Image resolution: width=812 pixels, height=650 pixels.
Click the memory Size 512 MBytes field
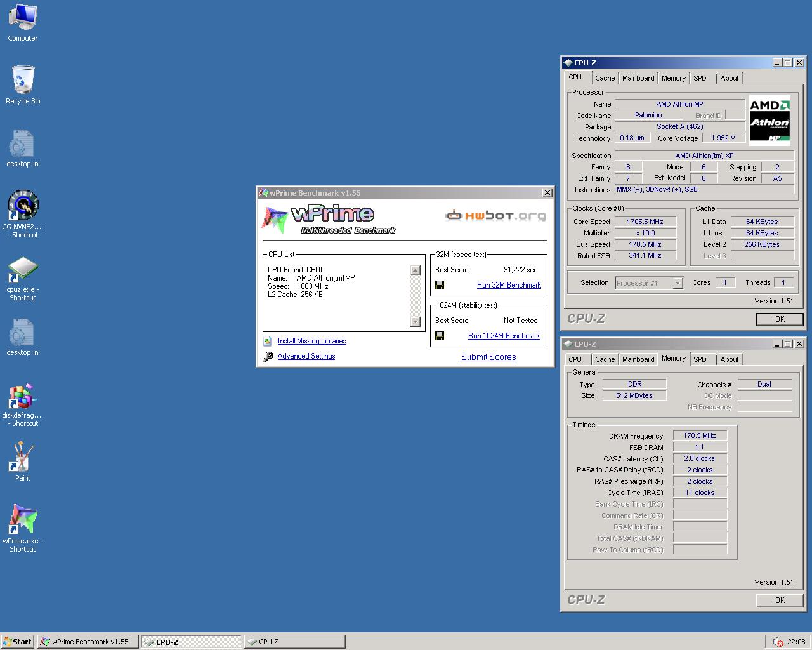point(634,395)
